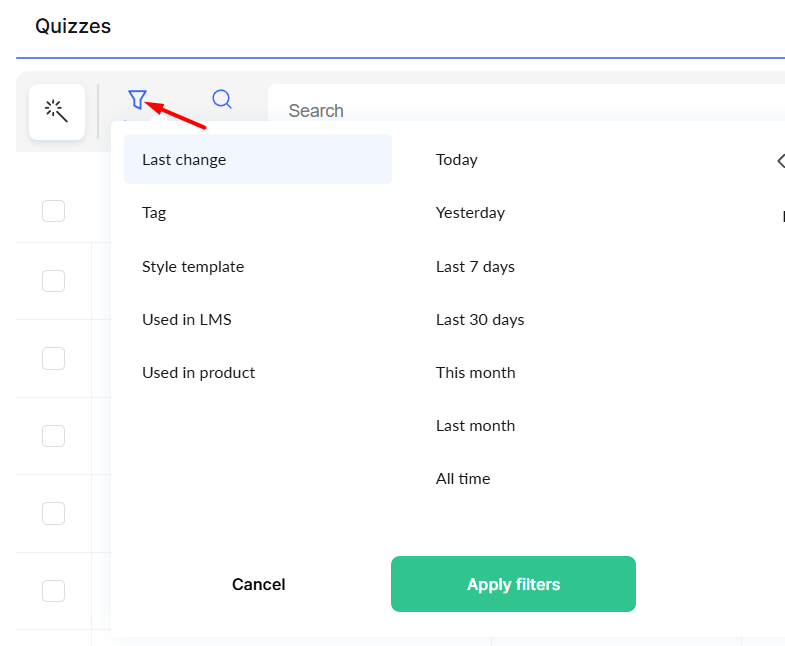Click the magic wand icon button
785x646 pixels.
[x=57, y=111]
